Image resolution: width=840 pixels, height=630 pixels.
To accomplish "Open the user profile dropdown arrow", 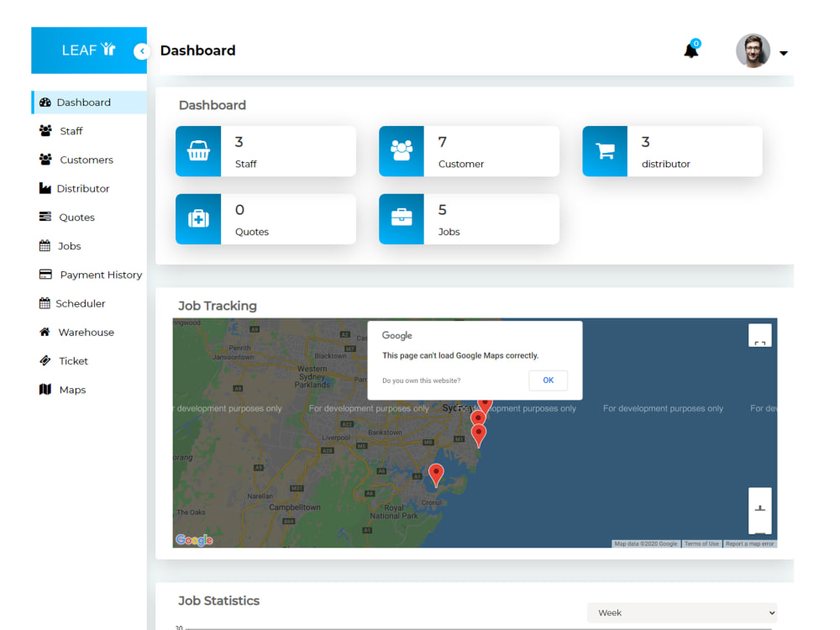I will (783, 53).
